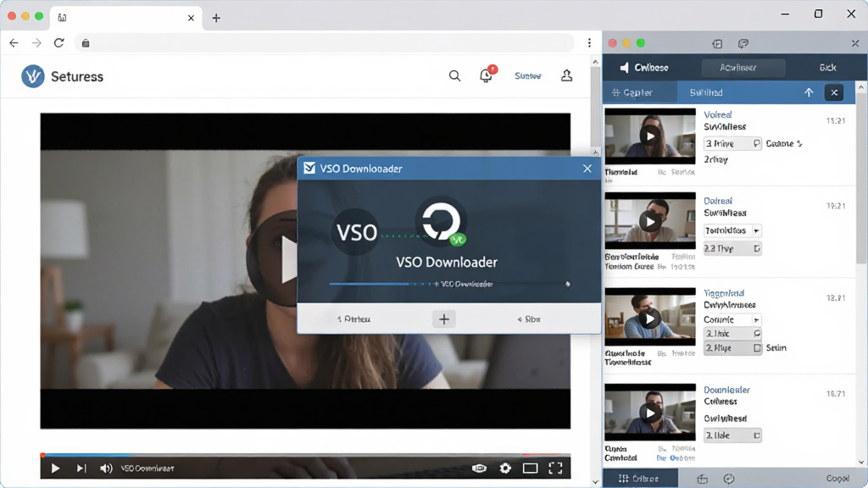Click the speaker icon in side panel header
This screenshot has width=868, height=488.
point(624,68)
